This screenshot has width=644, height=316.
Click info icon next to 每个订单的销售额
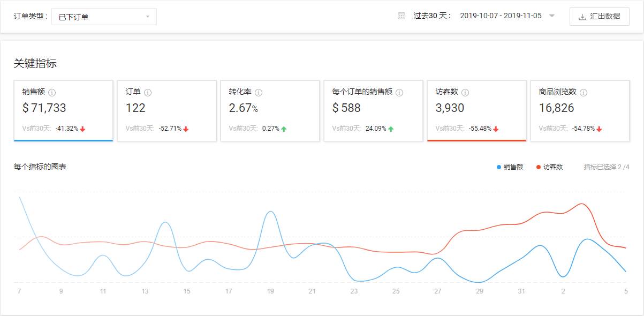coord(399,92)
